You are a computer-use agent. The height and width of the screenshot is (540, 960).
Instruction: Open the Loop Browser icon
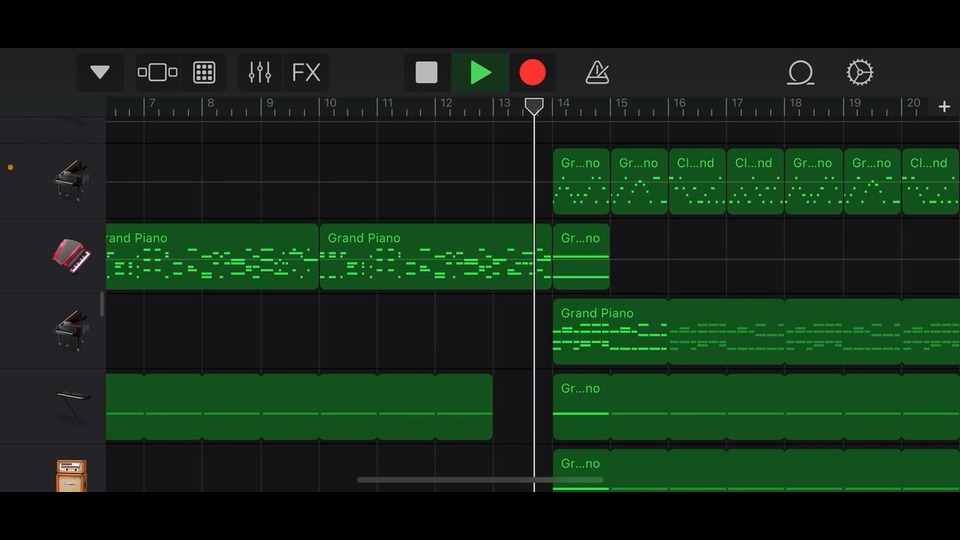[x=800, y=72]
